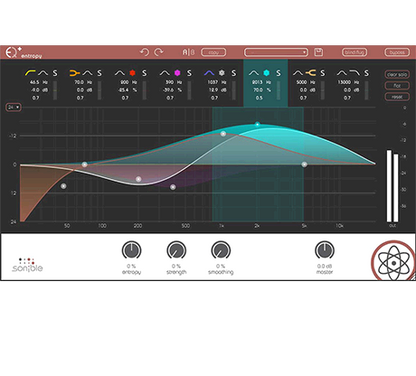This screenshot has height=376, width=416.
Task: Click the atom logo in bottom corner
Action: click(394, 262)
